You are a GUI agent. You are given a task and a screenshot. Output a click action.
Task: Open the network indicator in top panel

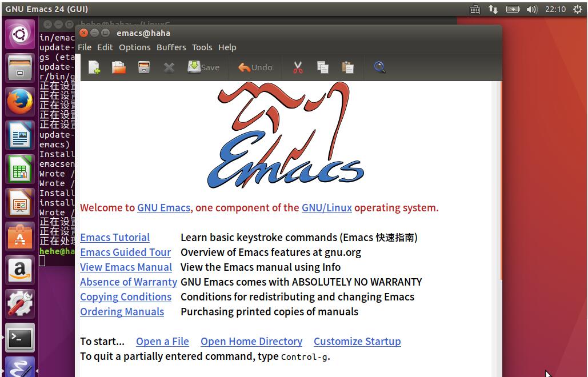tap(493, 9)
